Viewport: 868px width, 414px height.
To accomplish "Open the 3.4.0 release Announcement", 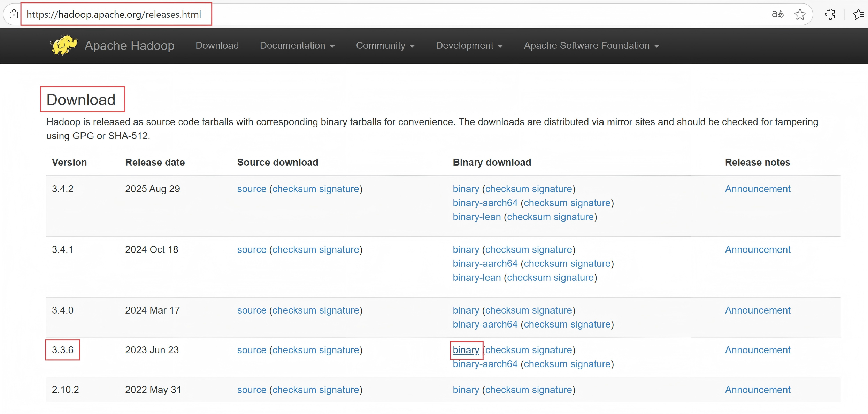I will (x=758, y=310).
